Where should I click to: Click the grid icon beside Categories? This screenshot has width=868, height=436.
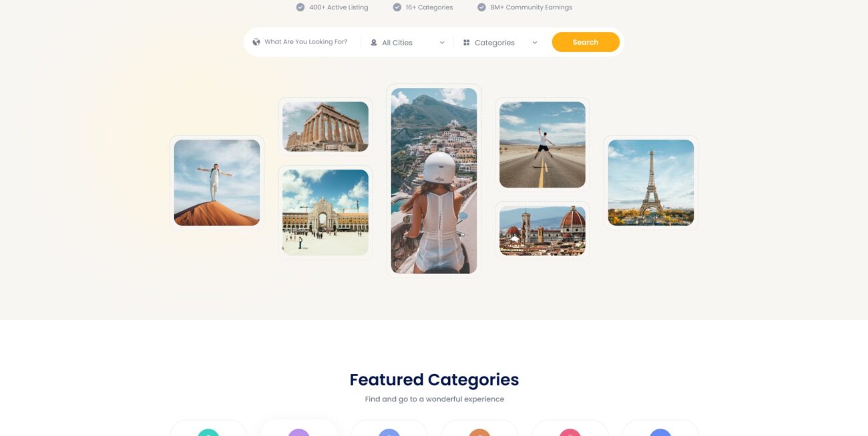coord(467,43)
